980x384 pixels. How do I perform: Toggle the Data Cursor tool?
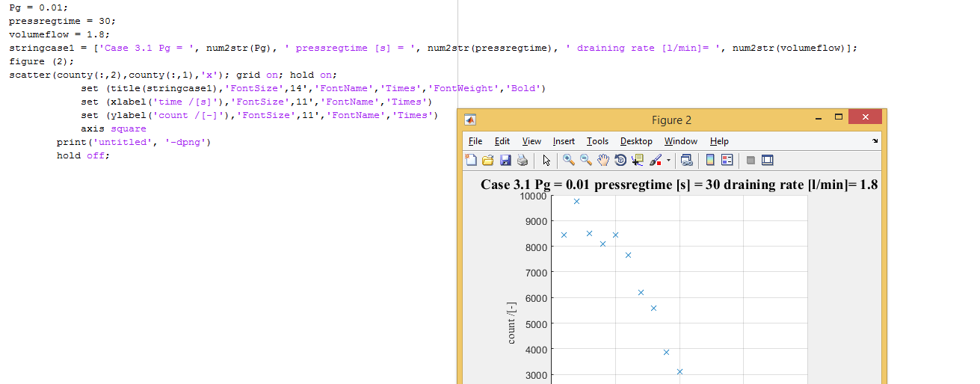click(638, 160)
